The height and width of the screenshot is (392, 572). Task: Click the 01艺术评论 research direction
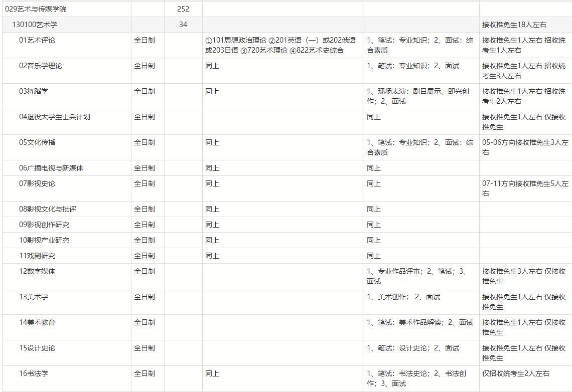tap(37, 40)
